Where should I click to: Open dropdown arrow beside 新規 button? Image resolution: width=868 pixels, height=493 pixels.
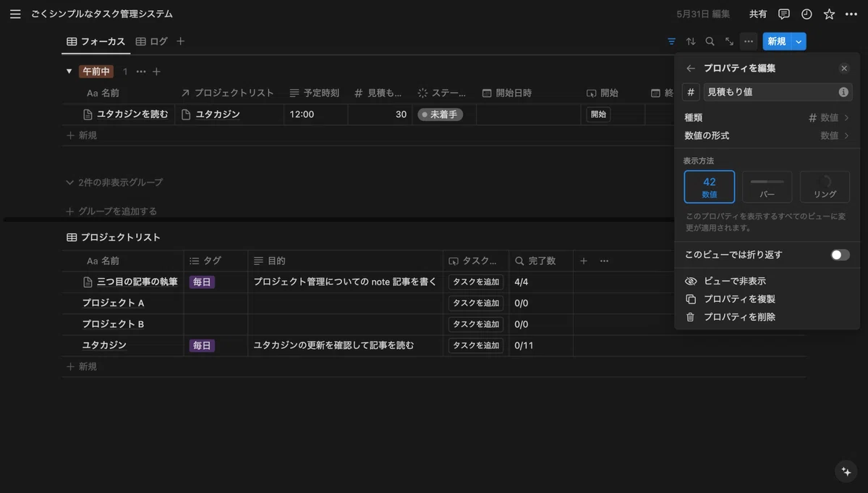[x=799, y=41]
